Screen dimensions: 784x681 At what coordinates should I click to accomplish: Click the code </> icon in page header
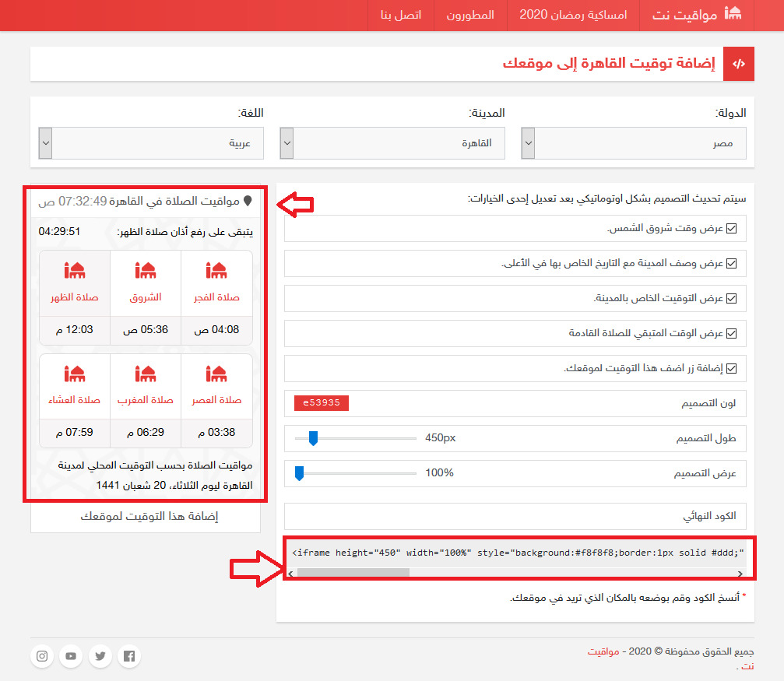tap(739, 64)
